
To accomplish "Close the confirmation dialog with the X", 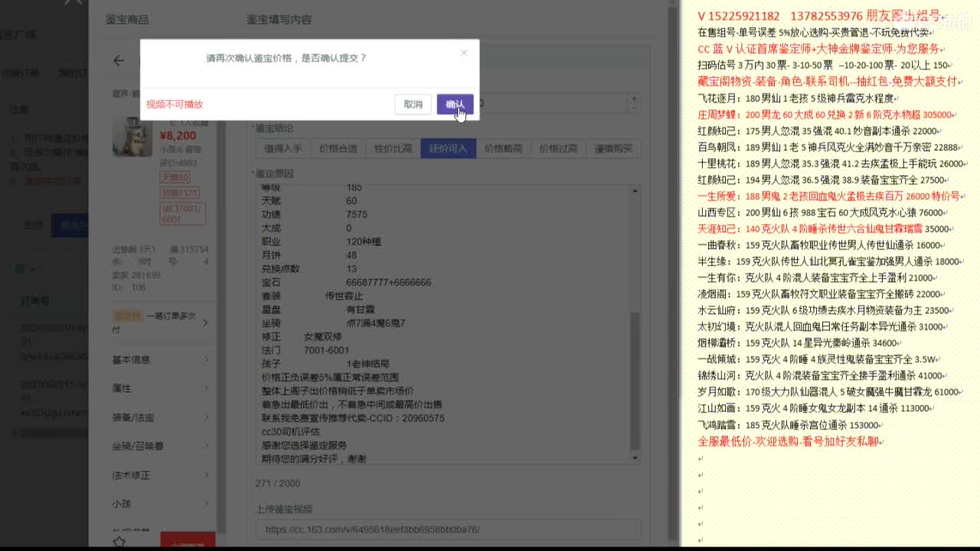I will pyautogui.click(x=463, y=53).
